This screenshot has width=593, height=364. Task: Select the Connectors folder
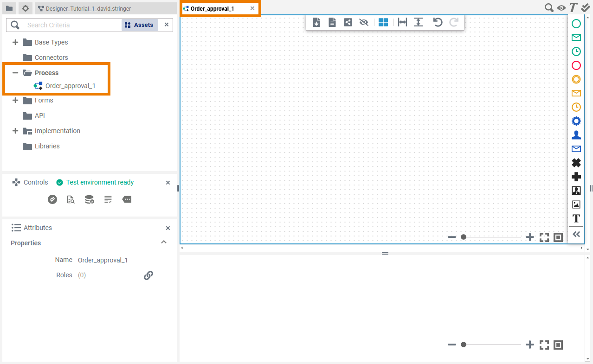45,57
